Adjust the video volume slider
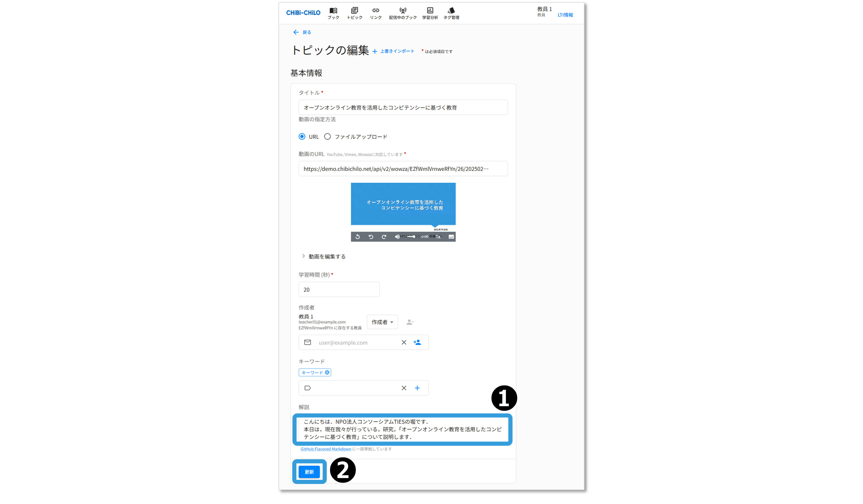 411,237
